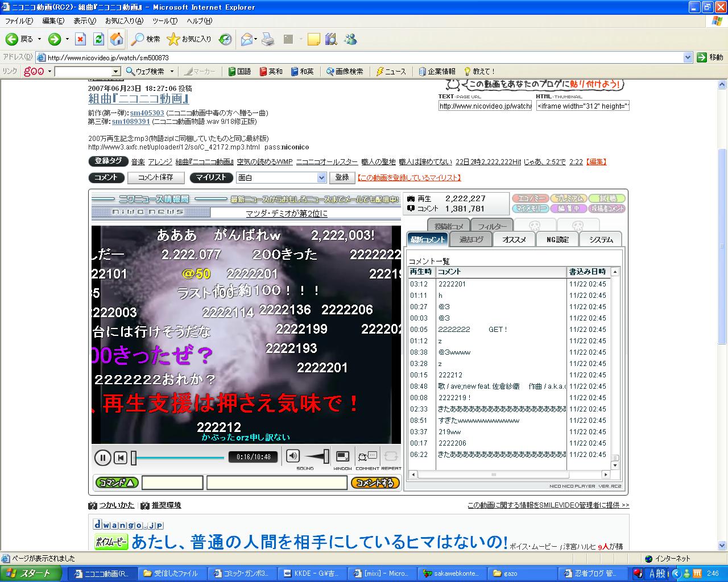
Task: Switch to the 過去ログ tab
Action: click(471, 239)
